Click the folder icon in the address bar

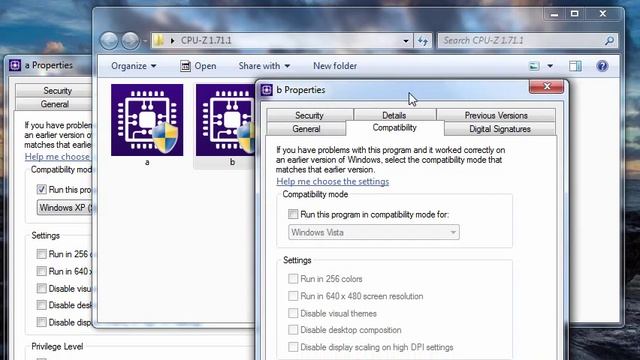159,40
